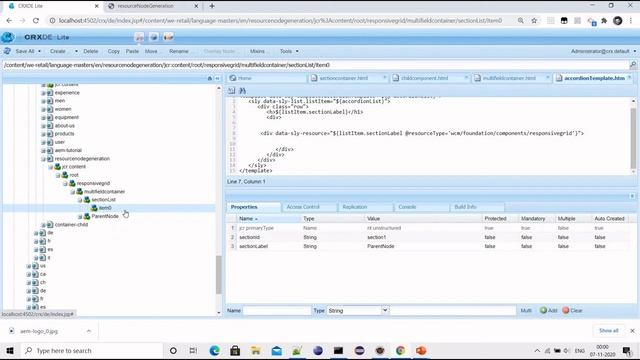Open the Build Info tab
The width and height of the screenshot is (640, 360).
coord(465,207)
